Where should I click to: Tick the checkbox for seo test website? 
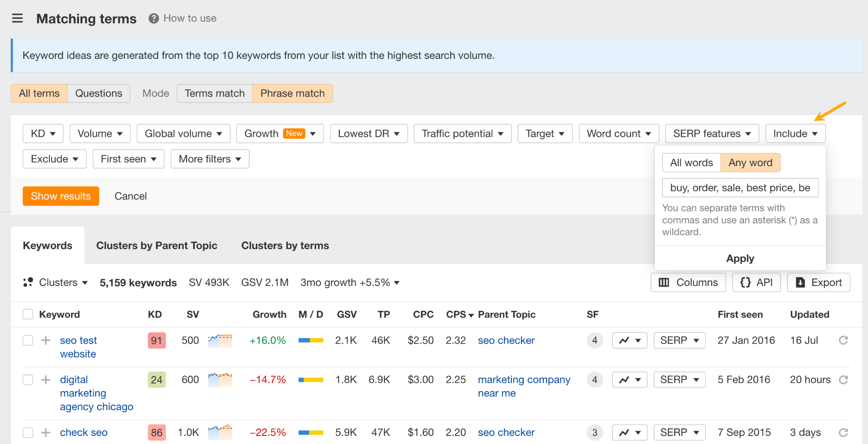[28, 340]
